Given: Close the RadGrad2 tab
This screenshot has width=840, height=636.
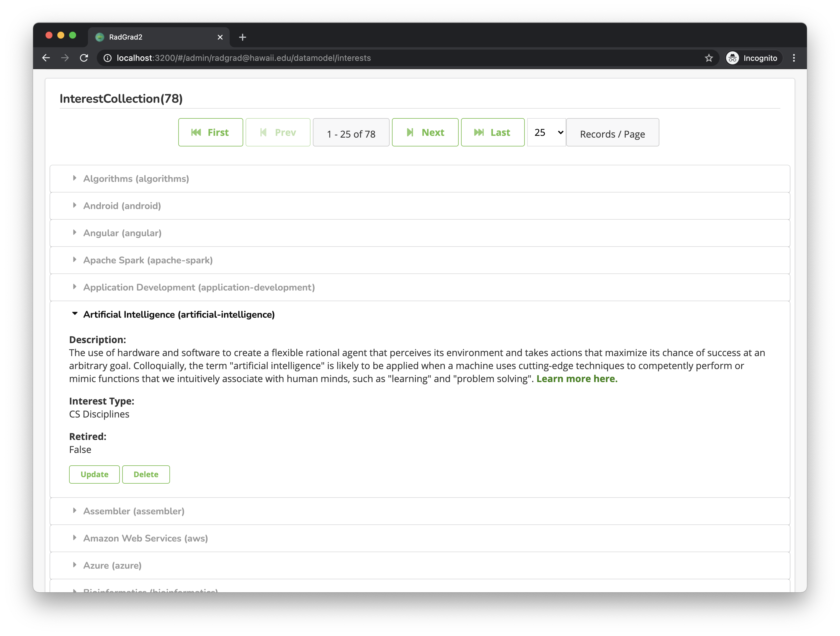Looking at the screenshot, I should (220, 37).
